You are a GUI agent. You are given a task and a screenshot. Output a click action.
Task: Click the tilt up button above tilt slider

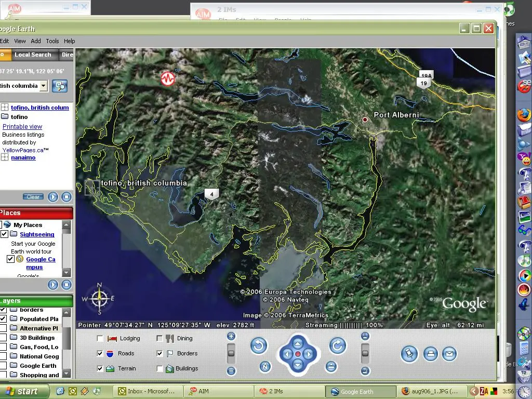(365, 336)
